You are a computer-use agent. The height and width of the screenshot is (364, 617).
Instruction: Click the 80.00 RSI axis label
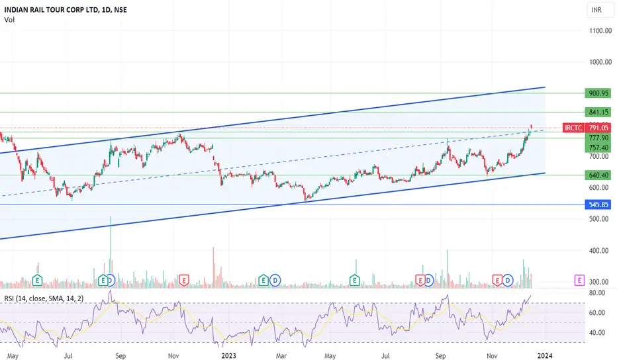click(x=597, y=293)
